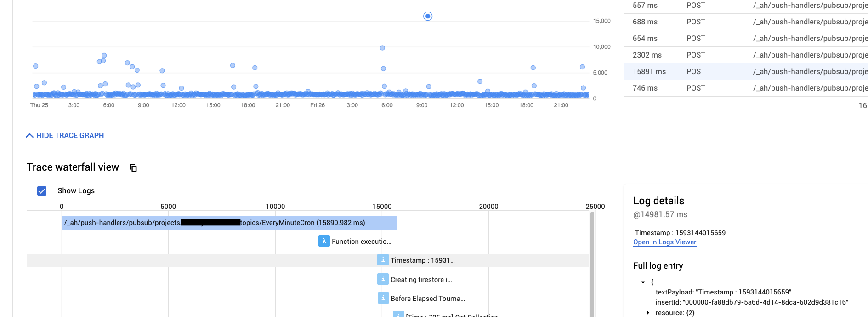The image size is (868, 317).
Task: Copy trace waterfall view icon
Action: click(133, 168)
